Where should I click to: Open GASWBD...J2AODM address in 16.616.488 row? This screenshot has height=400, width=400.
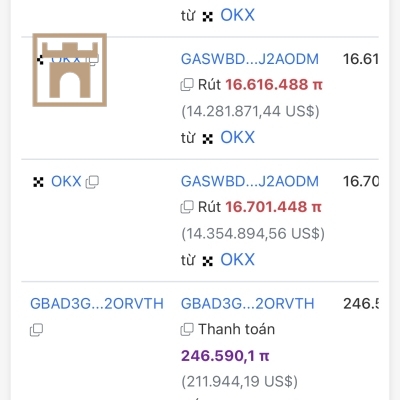(x=250, y=59)
